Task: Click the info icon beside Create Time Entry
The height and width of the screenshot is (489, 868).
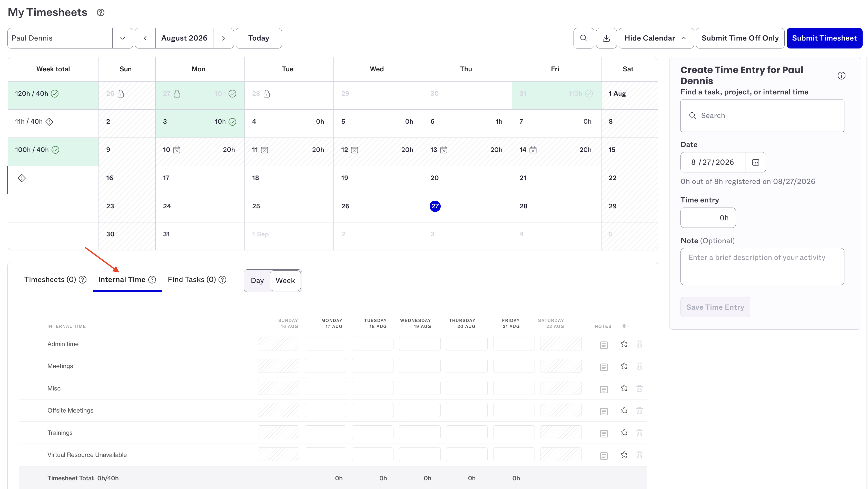Action: [x=841, y=75]
